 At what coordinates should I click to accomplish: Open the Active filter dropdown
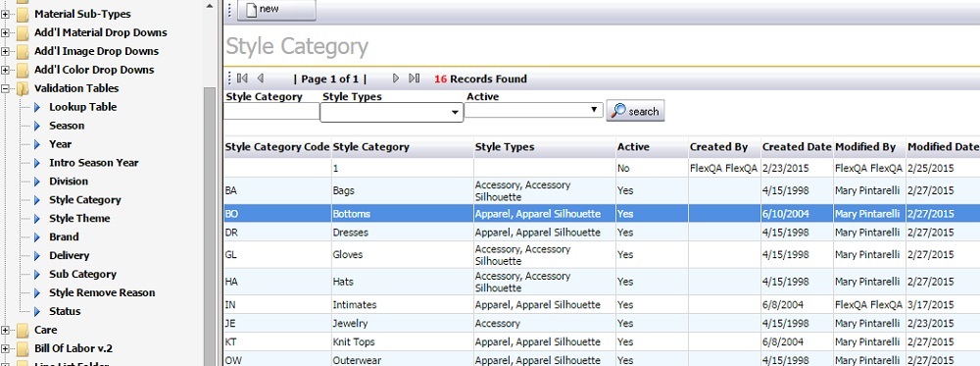pos(534,110)
